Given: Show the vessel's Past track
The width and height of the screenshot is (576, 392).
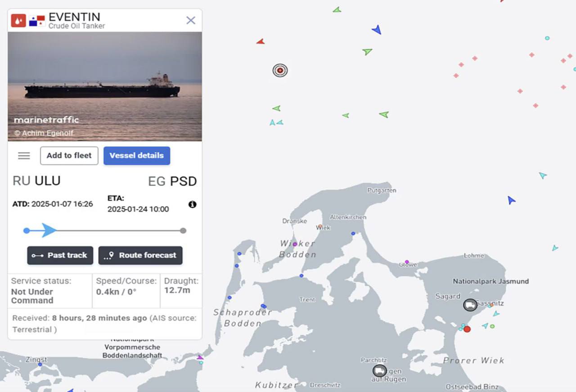Looking at the screenshot, I should click(x=60, y=255).
